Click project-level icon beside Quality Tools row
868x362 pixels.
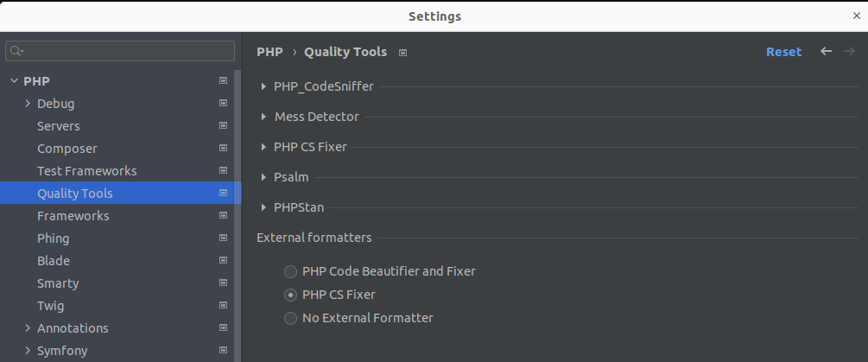tap(223, 193)
